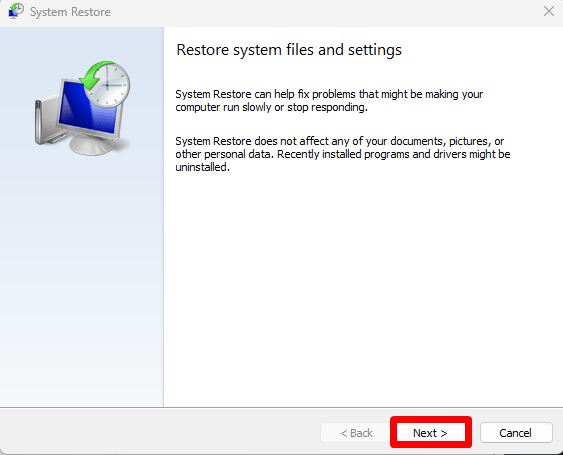Viewport: 563px width, 455px height.
Task: Click the System Restore title bar icon
Action: pyautogui.click(x=16, y=11)
